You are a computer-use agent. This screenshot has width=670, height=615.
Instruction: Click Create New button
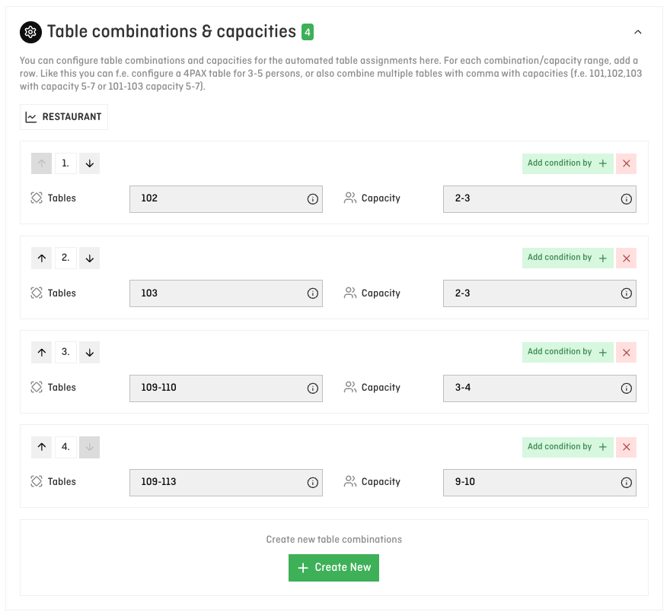[334, 567]
